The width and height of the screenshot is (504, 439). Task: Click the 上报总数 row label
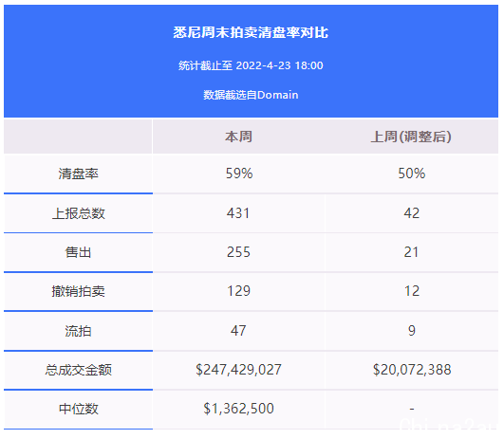(x=78, y=213)
